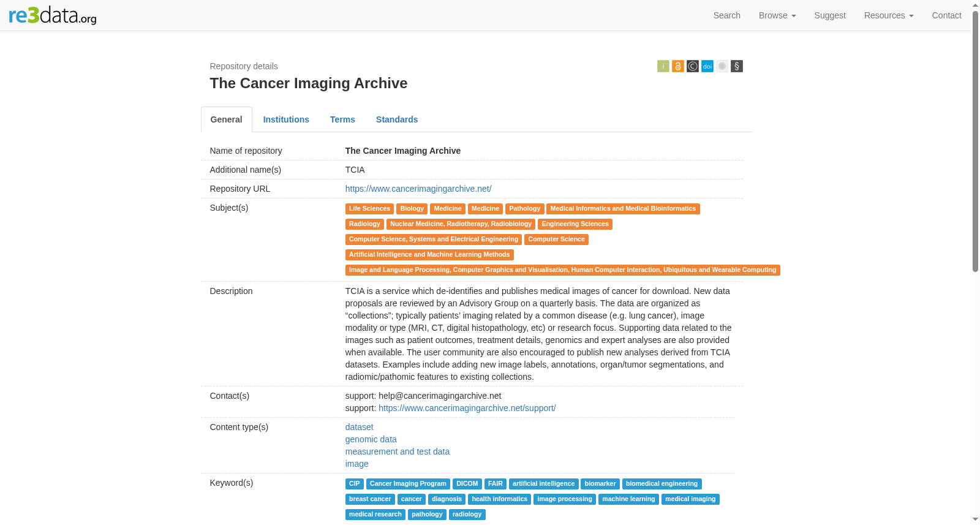The image size is (980, 525).
Task: Switch to the Terms tab
Action: click(x=342, y=119)
